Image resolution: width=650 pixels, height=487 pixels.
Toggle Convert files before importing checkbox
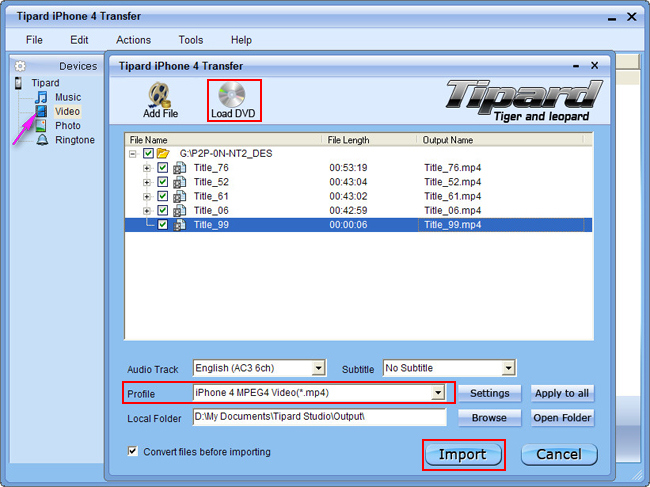pos(133,451)
